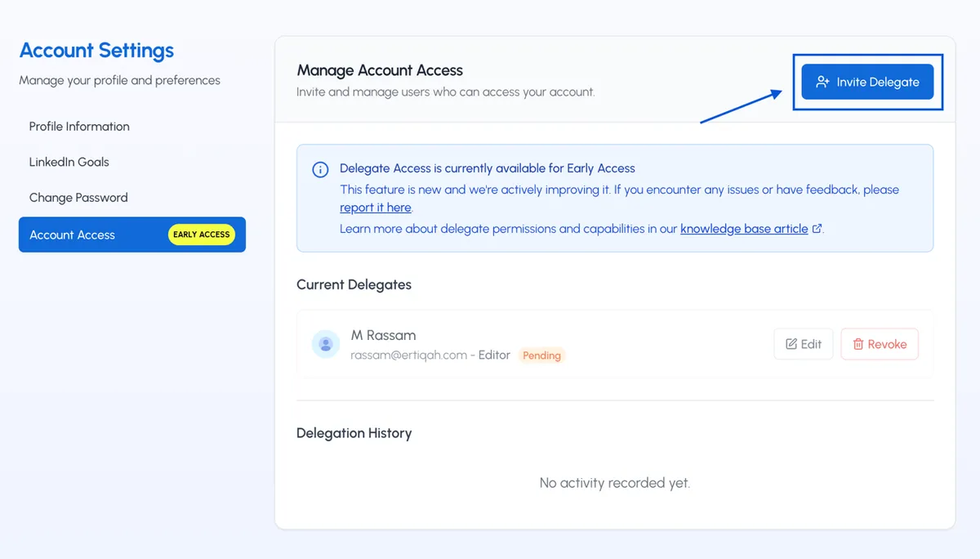Select the Account Access sidebar item

(x=71, y=235)
